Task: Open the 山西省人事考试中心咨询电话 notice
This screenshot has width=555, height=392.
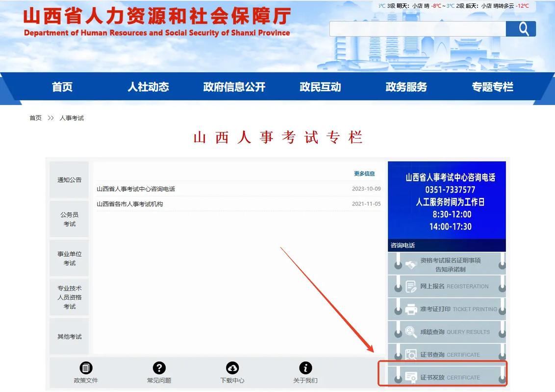Action: (137, 189)
